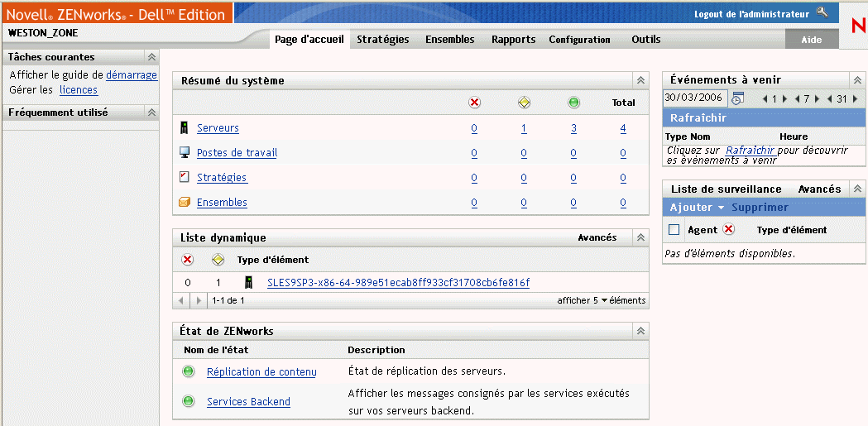Collapse the Liste de surveillance panel

857,189
